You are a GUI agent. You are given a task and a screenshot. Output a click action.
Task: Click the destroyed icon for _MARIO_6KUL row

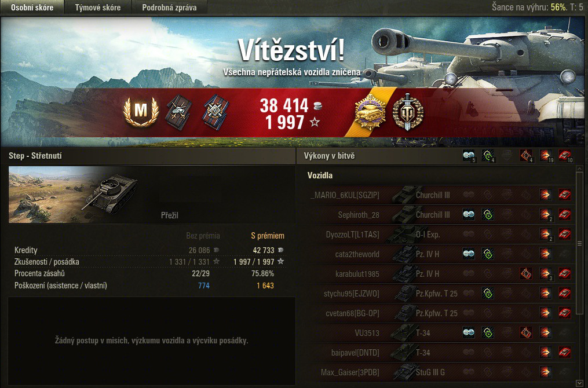(x=565, y=195)
